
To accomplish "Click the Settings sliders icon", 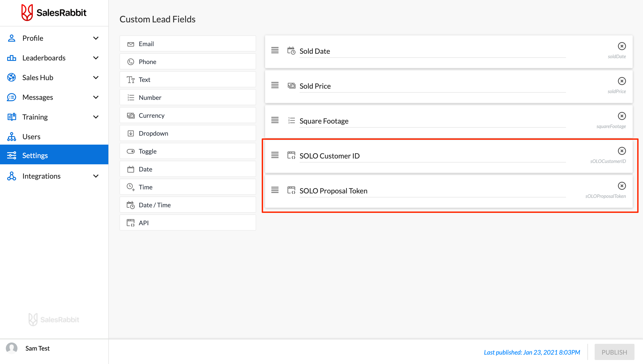I will click(x=11, y=155).
